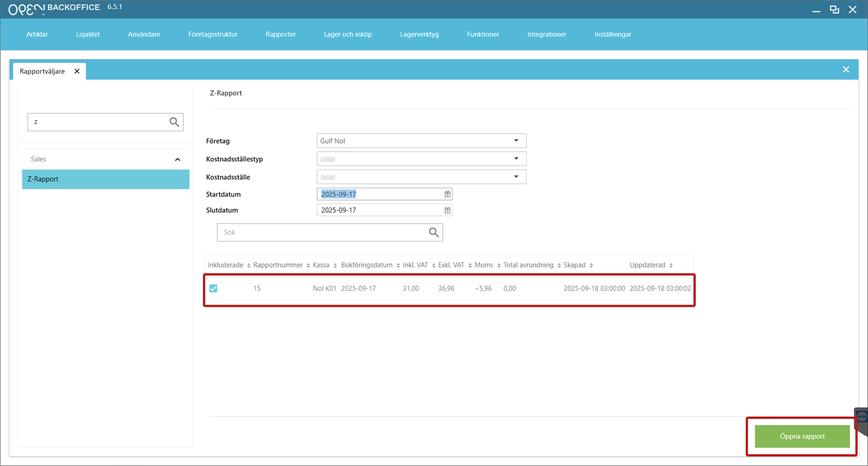Click the TeamViewer side-panel icon at the right edge
868x466 pixels.
(861, 417)
